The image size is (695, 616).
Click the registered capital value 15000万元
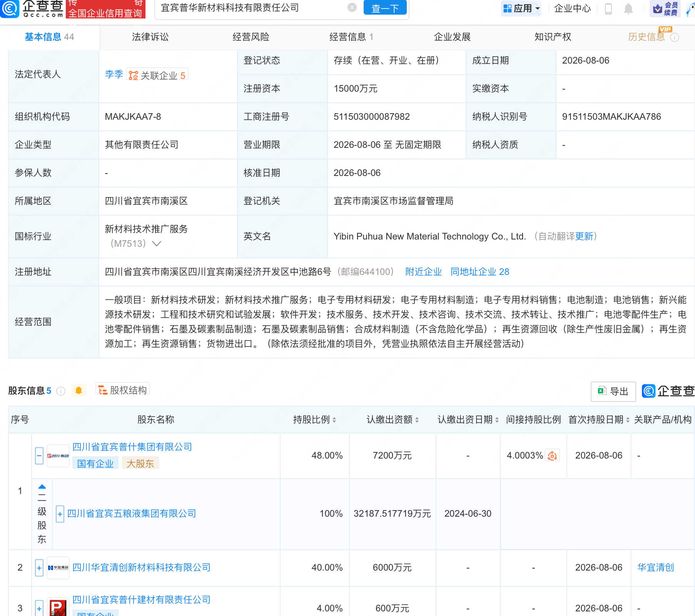coord(356,89)
